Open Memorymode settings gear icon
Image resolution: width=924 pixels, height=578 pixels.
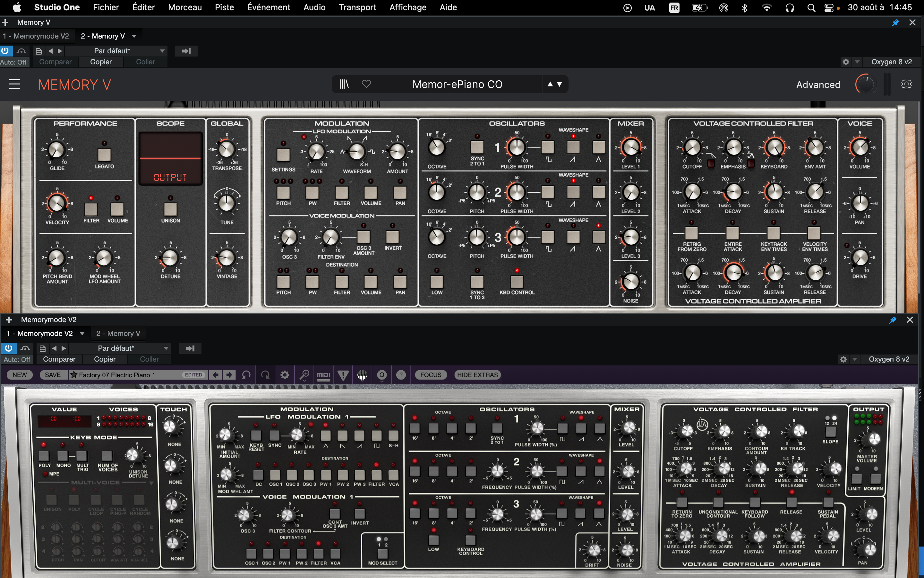285,375
